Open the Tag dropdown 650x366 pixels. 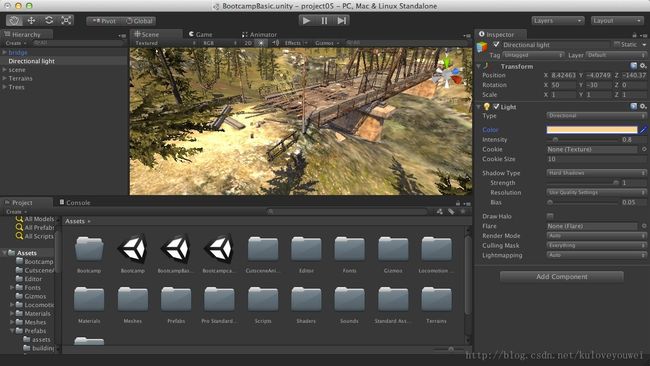point(533,55)
